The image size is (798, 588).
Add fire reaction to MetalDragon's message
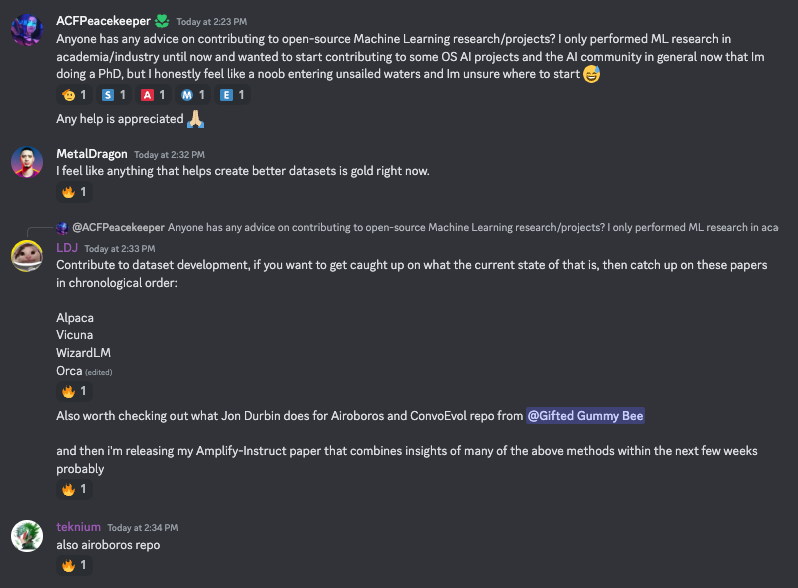pos(74,192)
